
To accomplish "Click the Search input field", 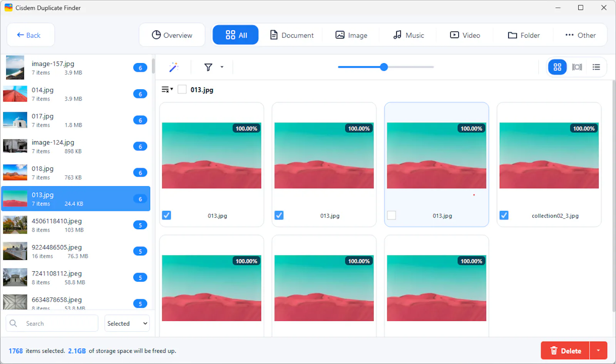I will [x=52, y=323].
